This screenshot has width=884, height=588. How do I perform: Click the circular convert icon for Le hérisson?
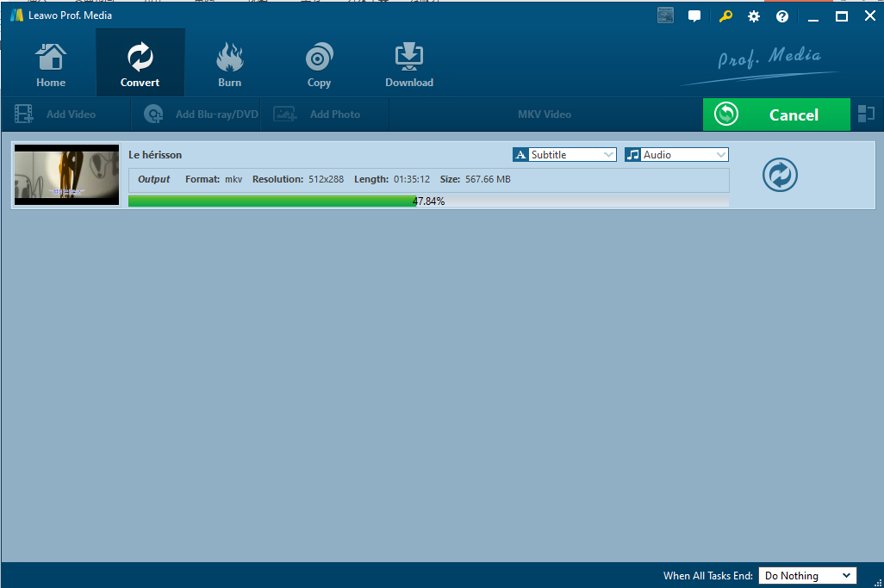pos(780,175)
